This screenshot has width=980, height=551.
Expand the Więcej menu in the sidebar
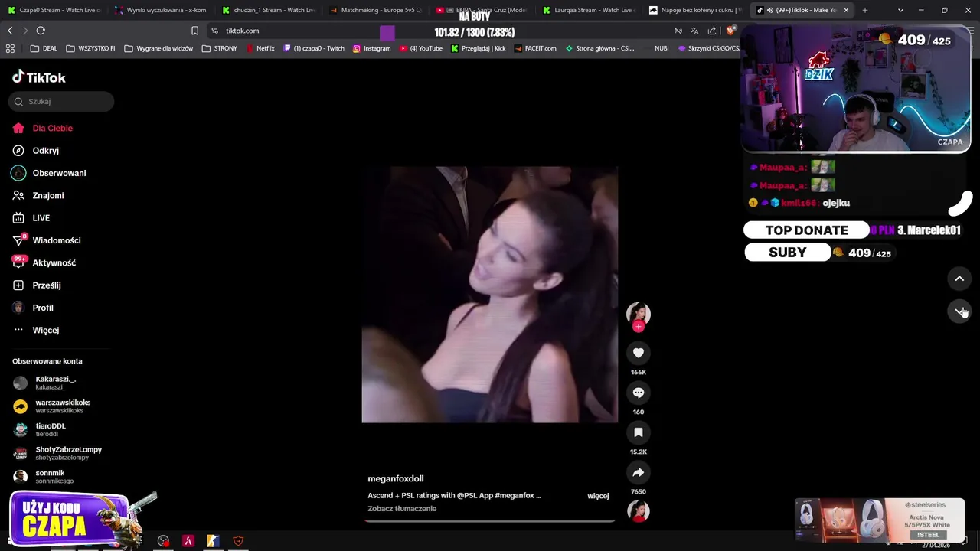click(x=45, y=330)
